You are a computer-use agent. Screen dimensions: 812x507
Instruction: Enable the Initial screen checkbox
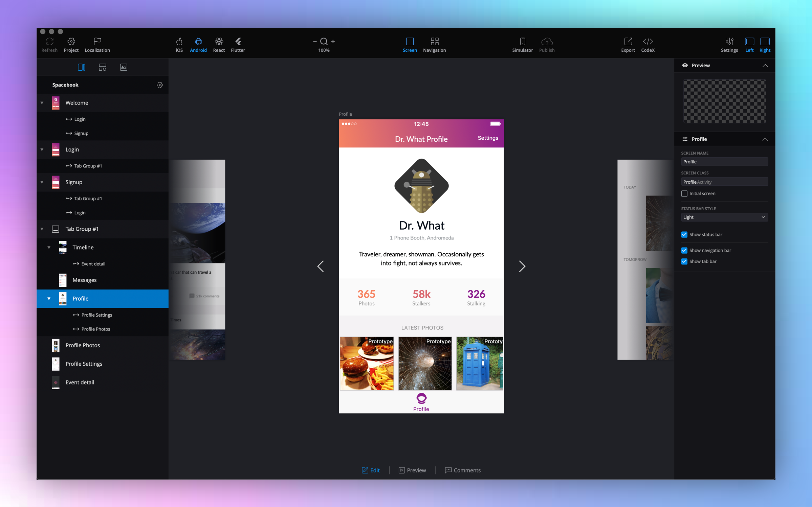pos(684,193)
